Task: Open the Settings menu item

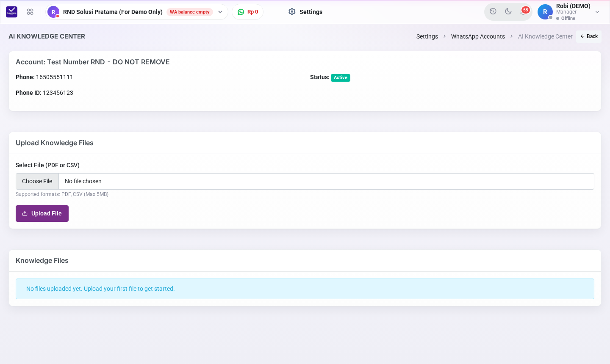Action: (305, 12)
